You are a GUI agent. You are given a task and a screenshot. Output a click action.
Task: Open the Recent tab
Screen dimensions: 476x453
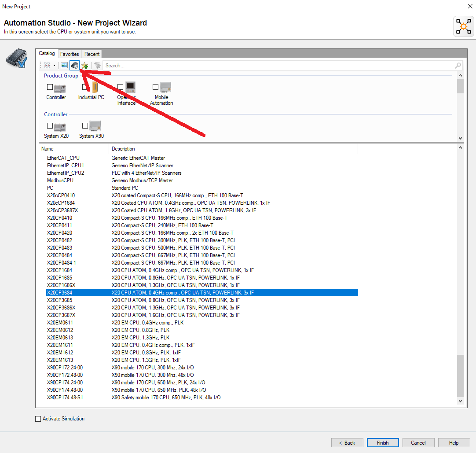(92, 54)
